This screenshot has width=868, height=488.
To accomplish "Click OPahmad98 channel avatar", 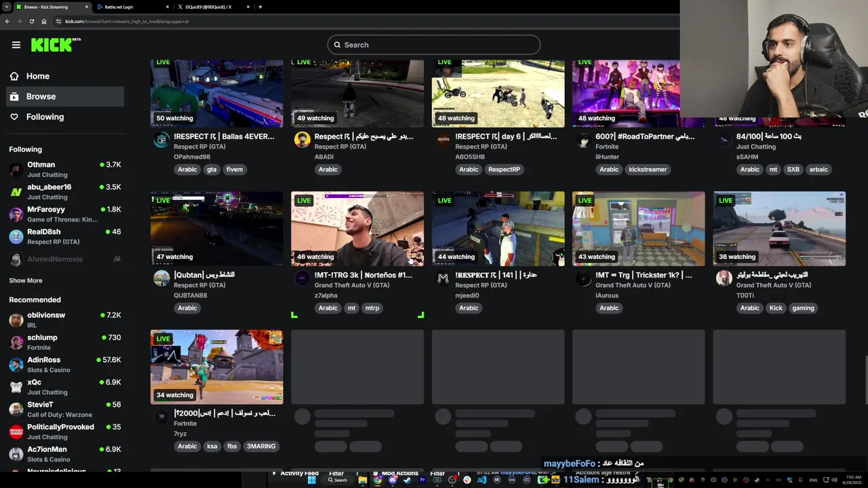I will pyautogui.click(x=161, y=140).
